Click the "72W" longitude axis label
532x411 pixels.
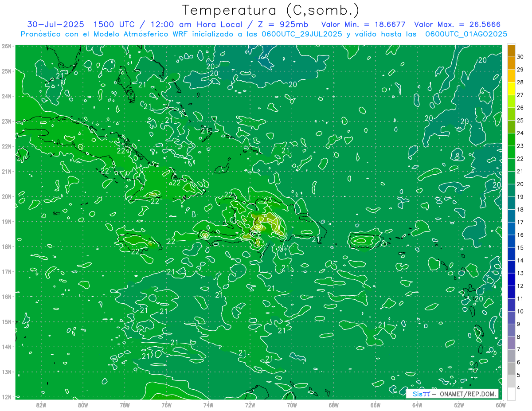tap(250, 405)
